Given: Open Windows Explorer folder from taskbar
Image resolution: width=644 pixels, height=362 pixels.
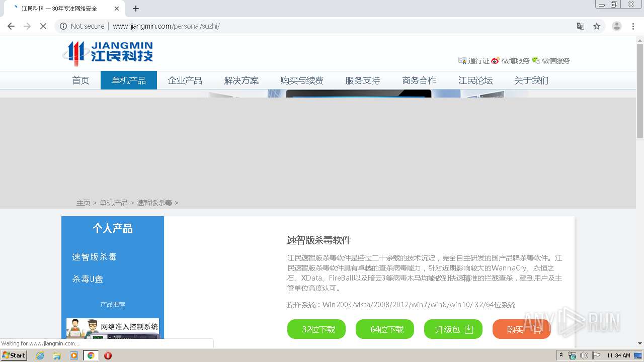Looking at the screenshot, I should pos(57,355).
